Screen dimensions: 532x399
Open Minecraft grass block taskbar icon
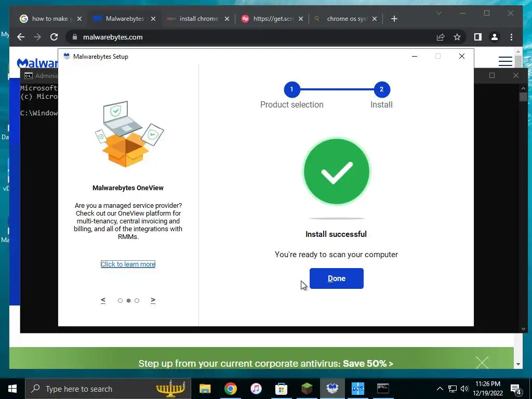[307, 389]
